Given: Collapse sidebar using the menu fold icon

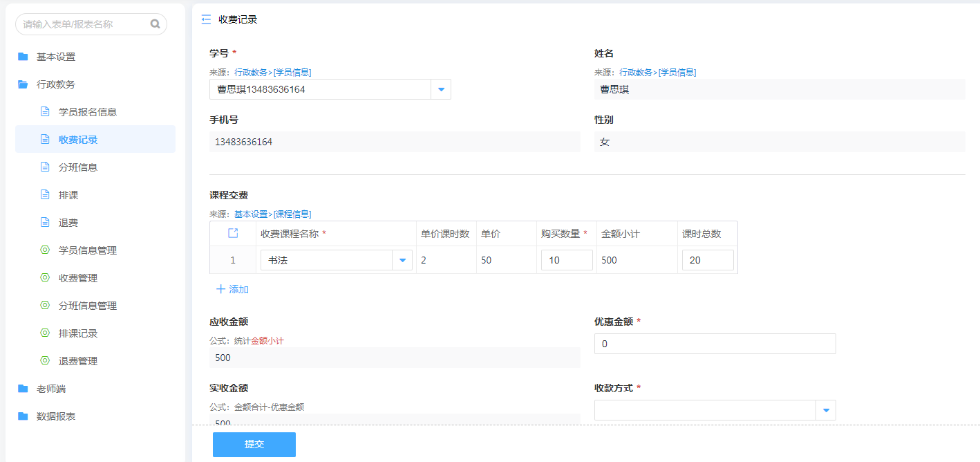Looking at the screenshot, I should tap(206, 20).
